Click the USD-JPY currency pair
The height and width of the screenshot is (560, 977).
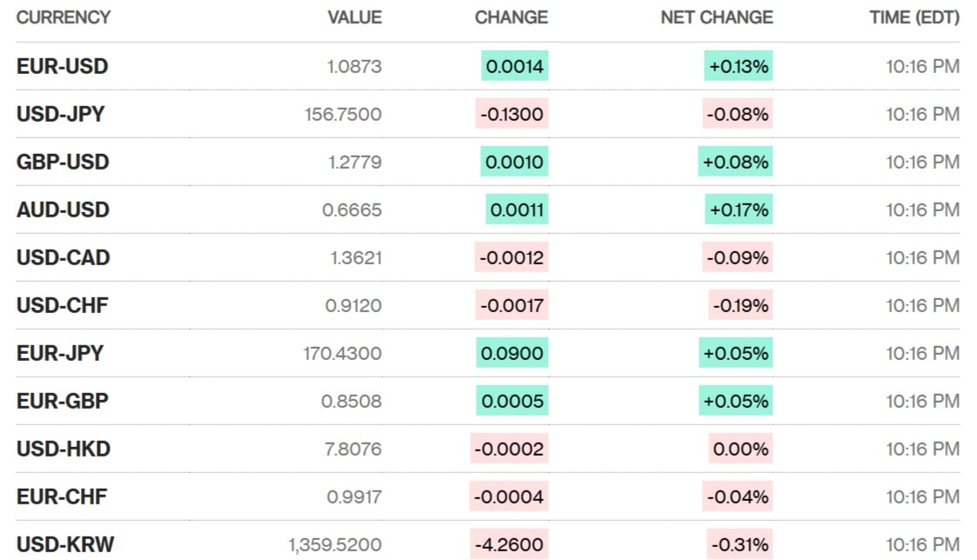click(x=60, y=114)
